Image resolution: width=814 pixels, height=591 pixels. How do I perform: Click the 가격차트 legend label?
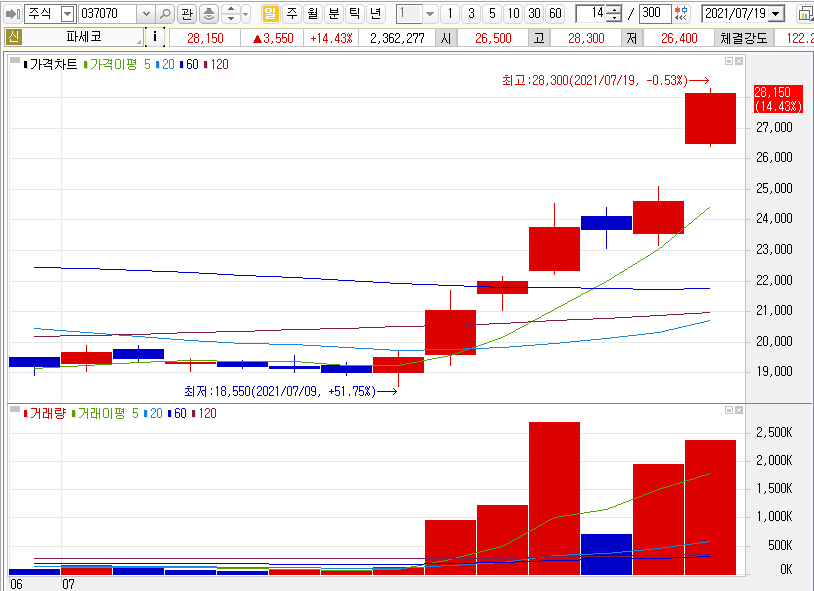coord(53,64)
